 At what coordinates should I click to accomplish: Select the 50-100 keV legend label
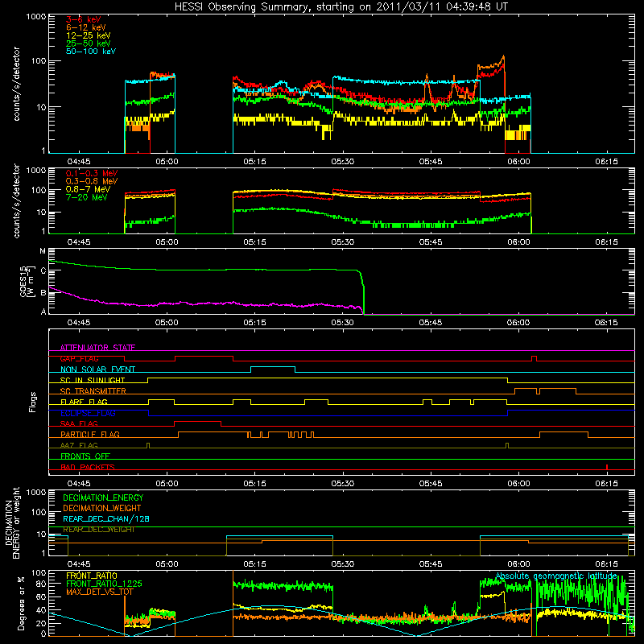[91, 52]
